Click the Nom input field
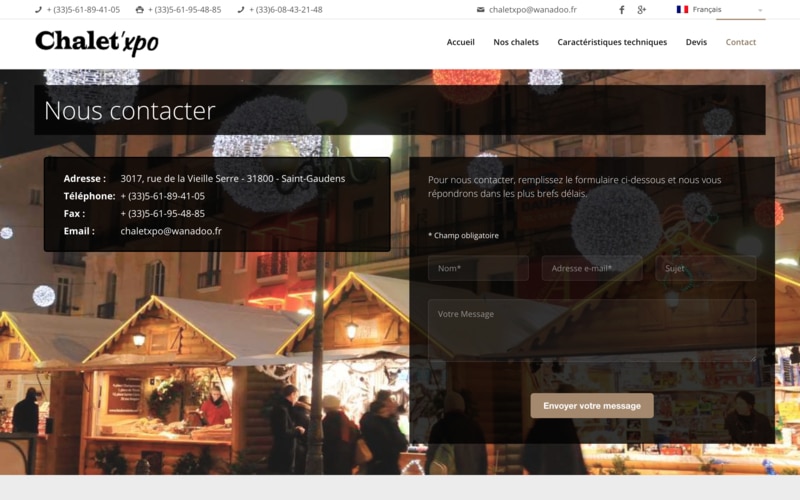 (x=478, y=268)
